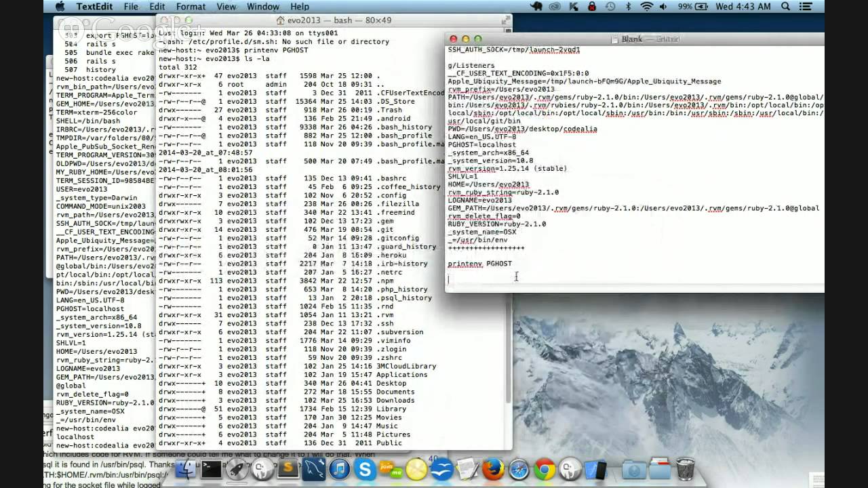The image size is (868, 488).
Task: Open the Wi-Fi status menu
Action: tap(647, 6)
